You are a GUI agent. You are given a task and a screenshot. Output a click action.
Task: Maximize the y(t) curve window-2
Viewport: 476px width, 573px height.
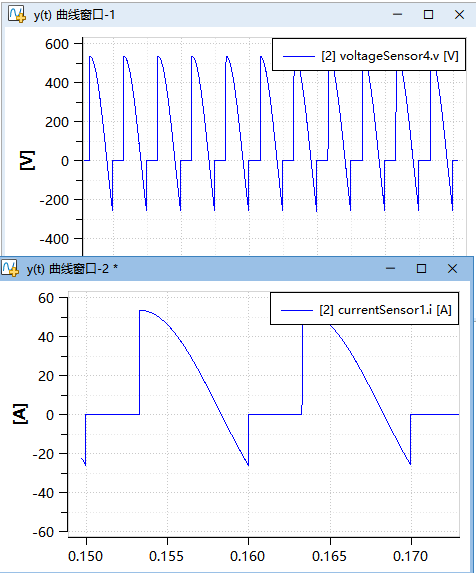tap(421, 269)
